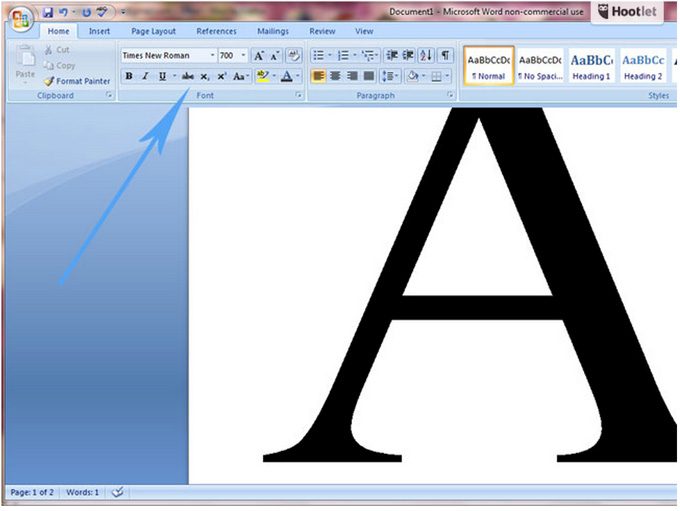Toggle Italic formatting
680x511 pixels.
(x=145, y=76)
